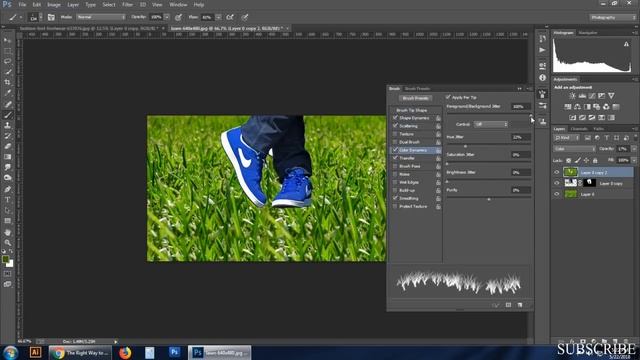Switch to the Channels tab
Viewport: 640px width, 360px height.
click(x=579, y=129)
